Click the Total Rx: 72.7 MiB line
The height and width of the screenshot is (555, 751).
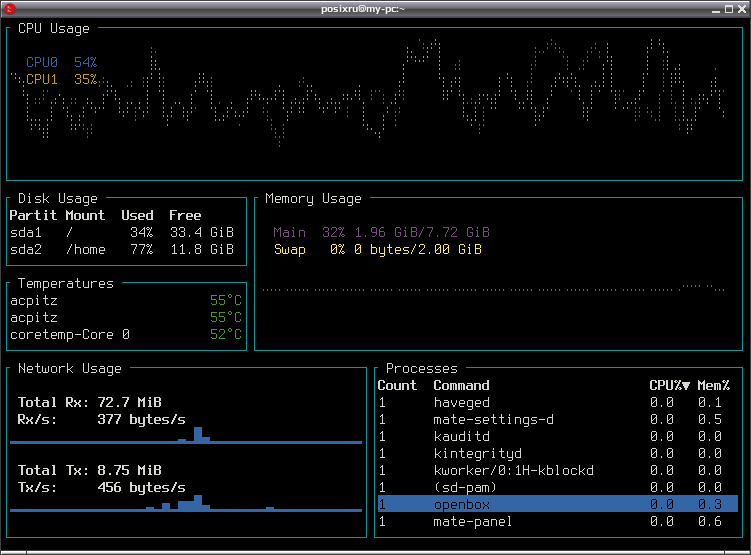(90, 402)
